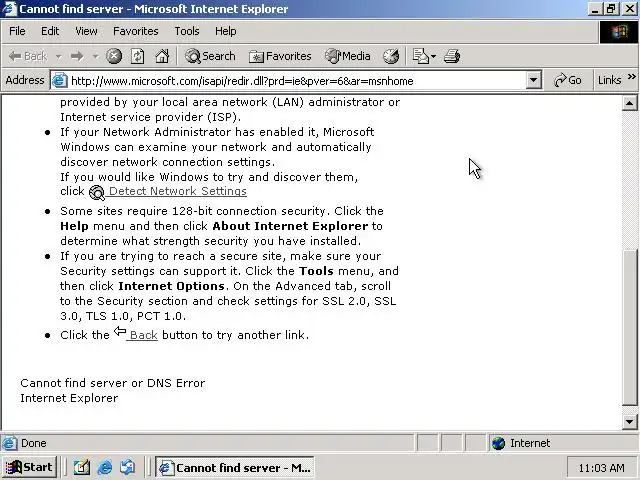Expand the Address bar dropdown list

(x=533, y=80)
